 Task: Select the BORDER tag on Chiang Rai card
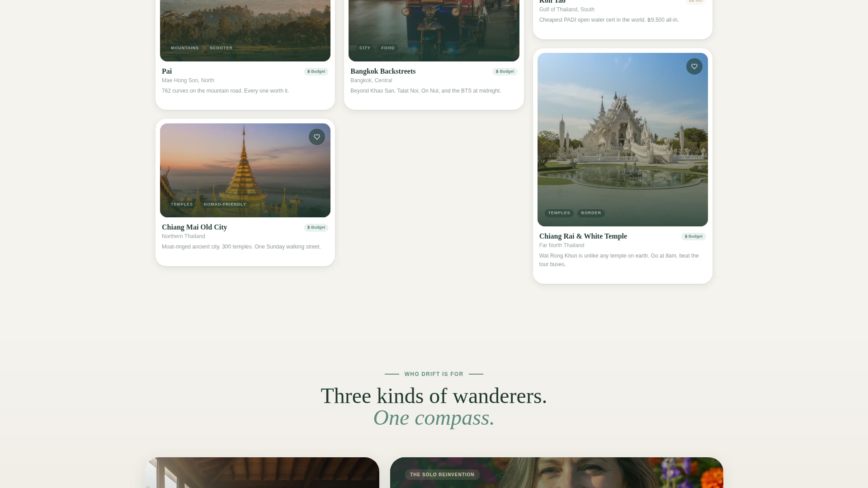click(x=590, y=213)
